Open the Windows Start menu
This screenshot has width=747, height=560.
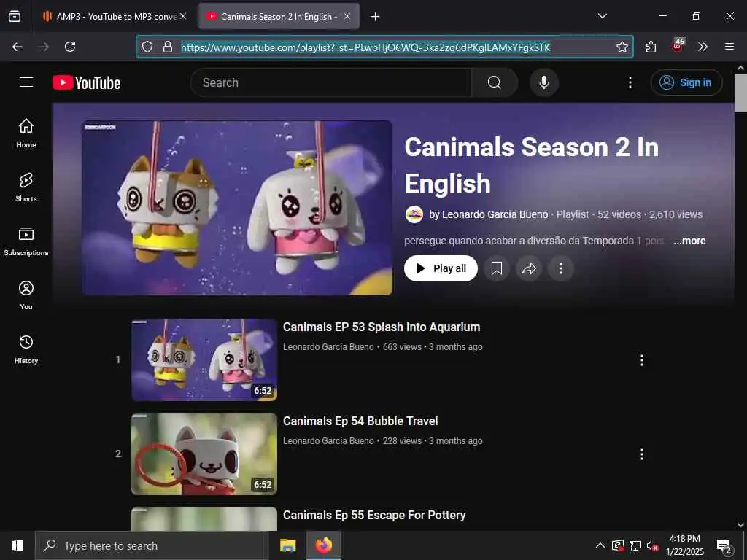[18, 545]
